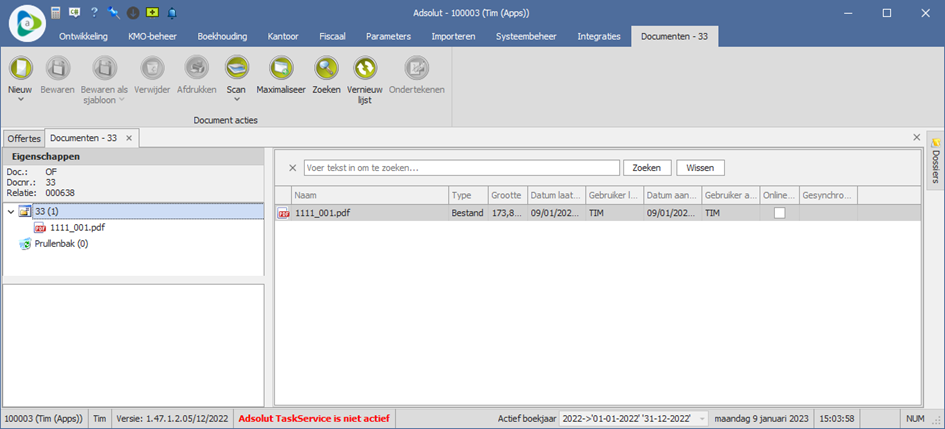This screenshot has height=429, width=945.
Task: Click the Vernieuw lijst refresh icon
Action: (x=365, y=68)
